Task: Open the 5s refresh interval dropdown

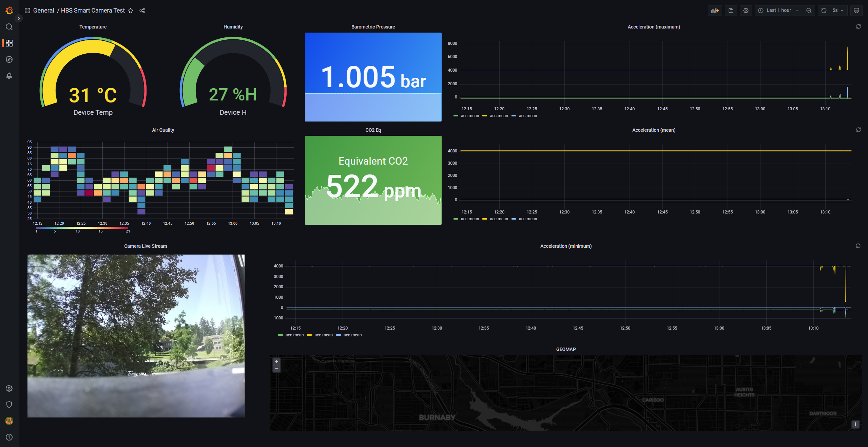Action: click(837, 10)
